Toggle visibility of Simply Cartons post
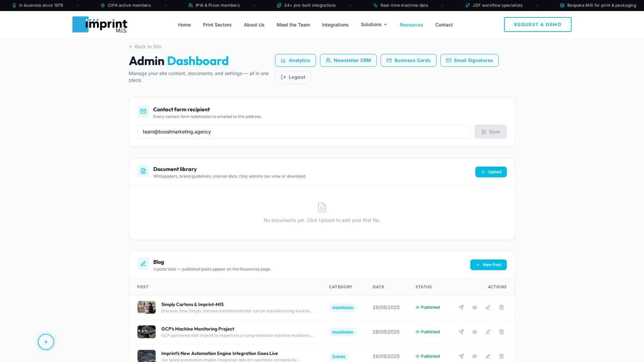The image size is (644, 362). click(x=474, y=307)
